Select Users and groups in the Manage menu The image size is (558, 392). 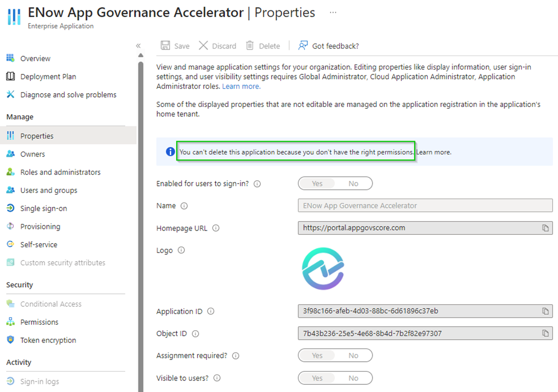tap(50, 190)
